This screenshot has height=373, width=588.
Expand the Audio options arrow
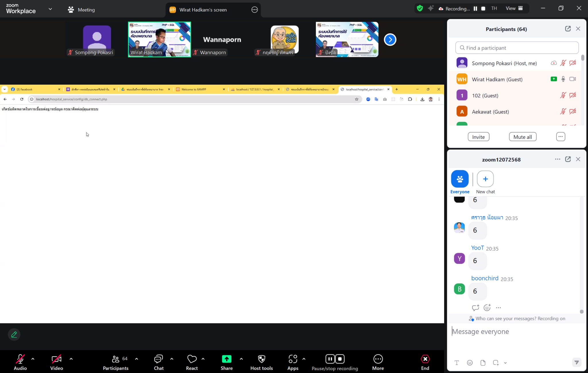[x=33, y=359]
